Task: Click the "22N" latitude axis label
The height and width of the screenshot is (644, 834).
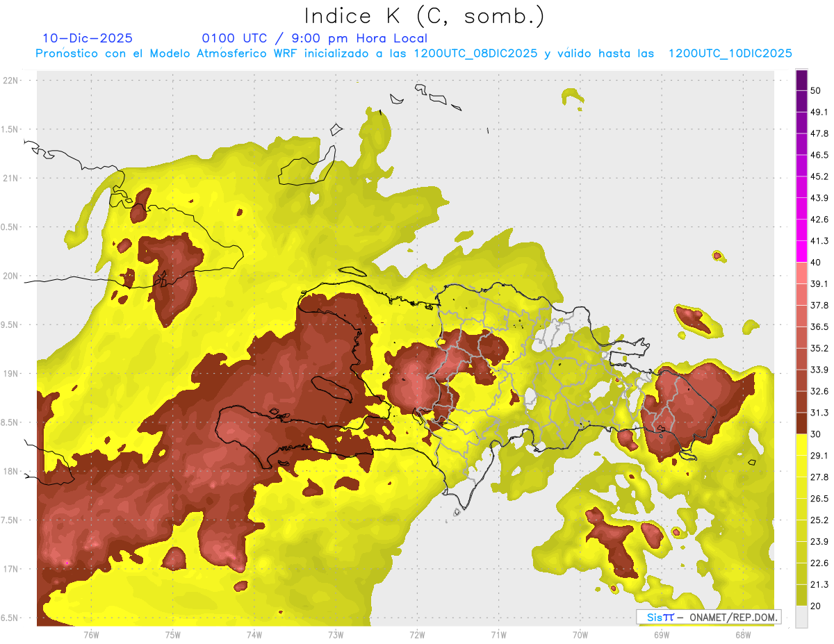Action: (x=10, y=81)
